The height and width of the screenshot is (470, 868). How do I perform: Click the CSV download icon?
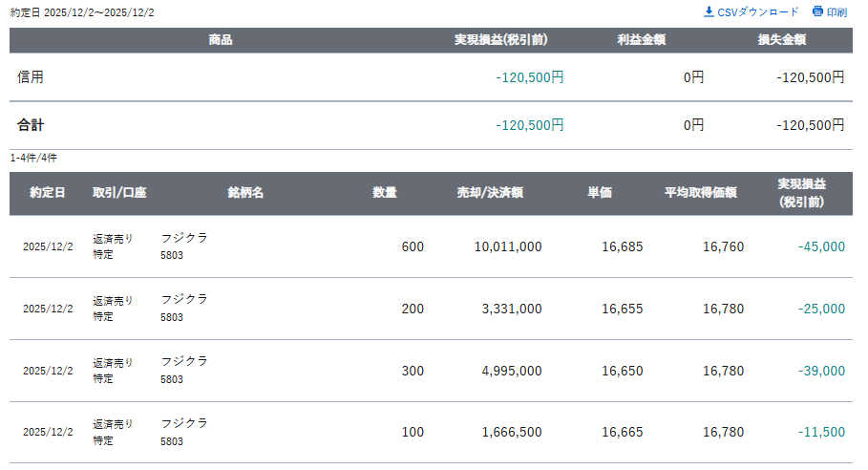click(709, 11)
